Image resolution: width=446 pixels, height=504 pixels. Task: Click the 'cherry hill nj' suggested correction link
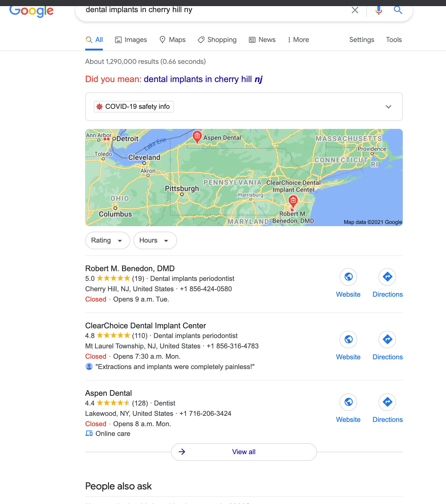tap(203, 79)
